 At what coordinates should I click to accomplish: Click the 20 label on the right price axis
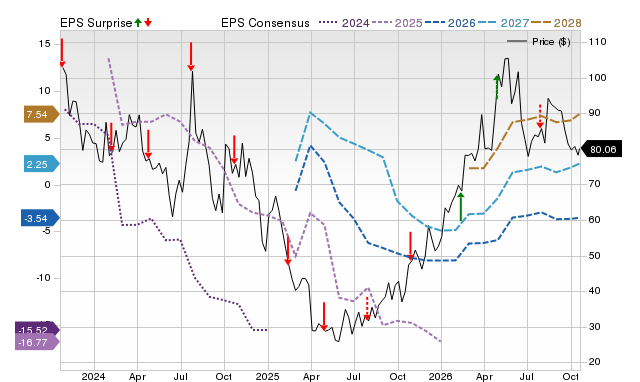[x=595, y=362]
